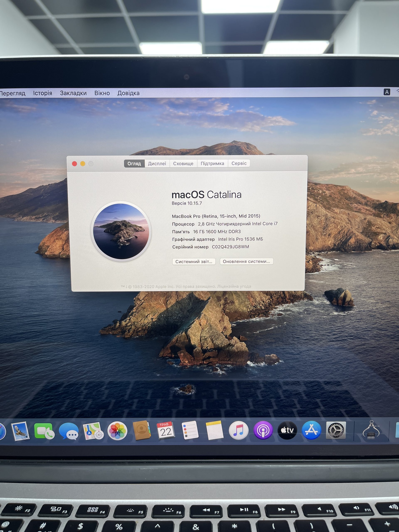Open the Ліцензійна угода link
This screenshot has height=532, width=399.
pyautogui.click(x=234, y=286)
